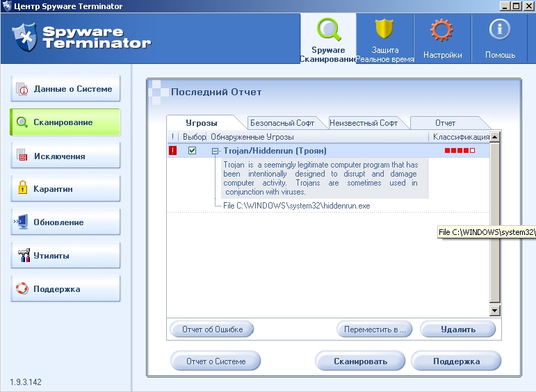Click the Сканировать button

coord(360,361)
